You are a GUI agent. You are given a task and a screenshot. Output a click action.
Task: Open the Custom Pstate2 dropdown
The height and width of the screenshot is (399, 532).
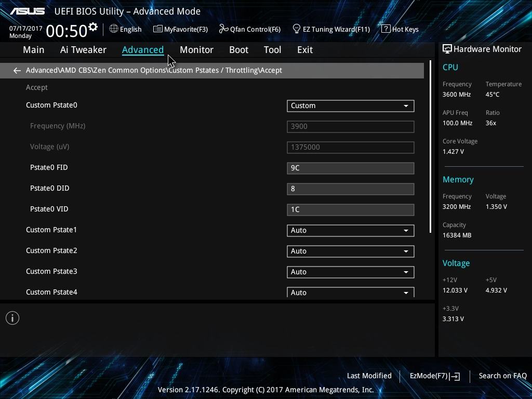point(351,251)
